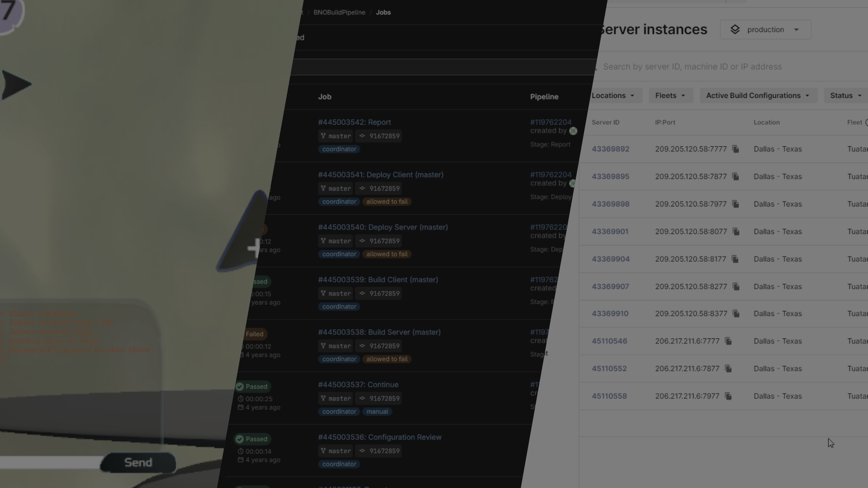Copy IP address 209.205.120.58:8077

pyautogui.click(x=736, y=232)
